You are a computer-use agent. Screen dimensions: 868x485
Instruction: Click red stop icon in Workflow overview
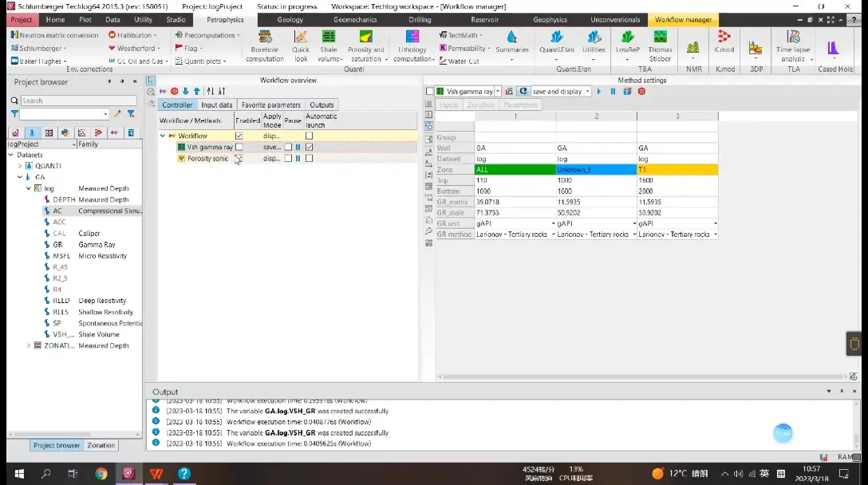(175, 92)
